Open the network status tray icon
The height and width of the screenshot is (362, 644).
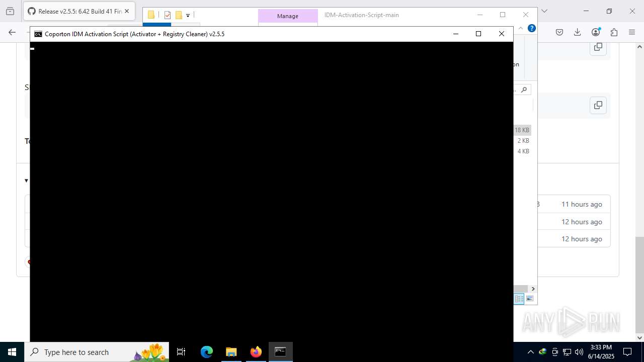[567, 352]
